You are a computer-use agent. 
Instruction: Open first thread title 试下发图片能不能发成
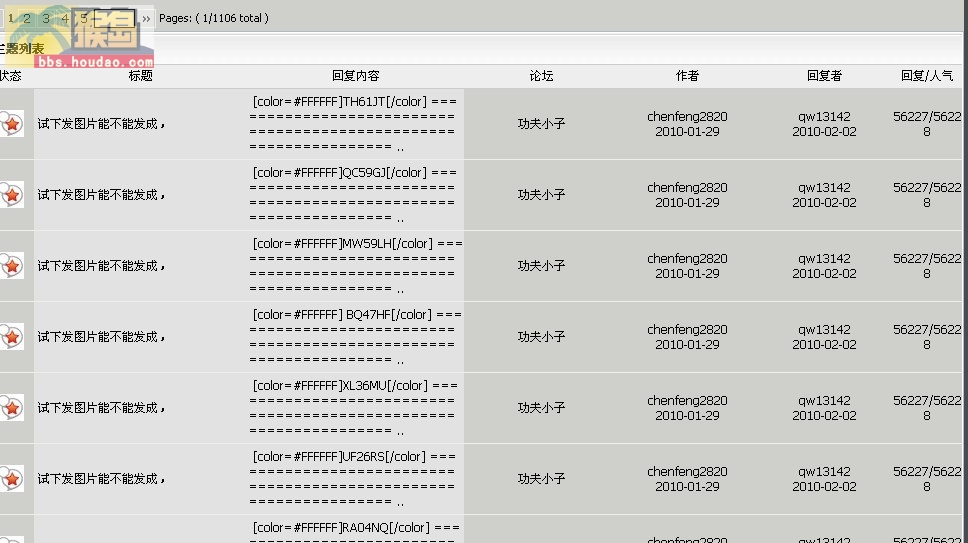click(101, 124)
